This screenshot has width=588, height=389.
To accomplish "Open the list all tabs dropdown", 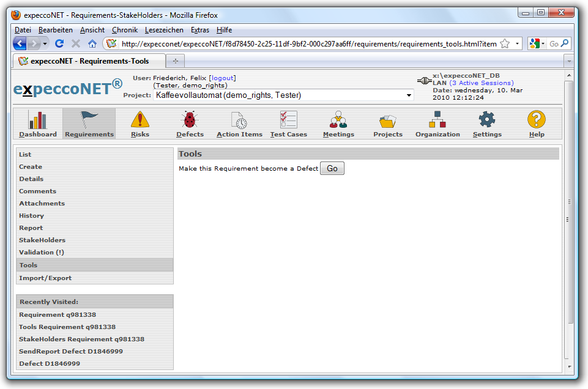I will [568, 61].
